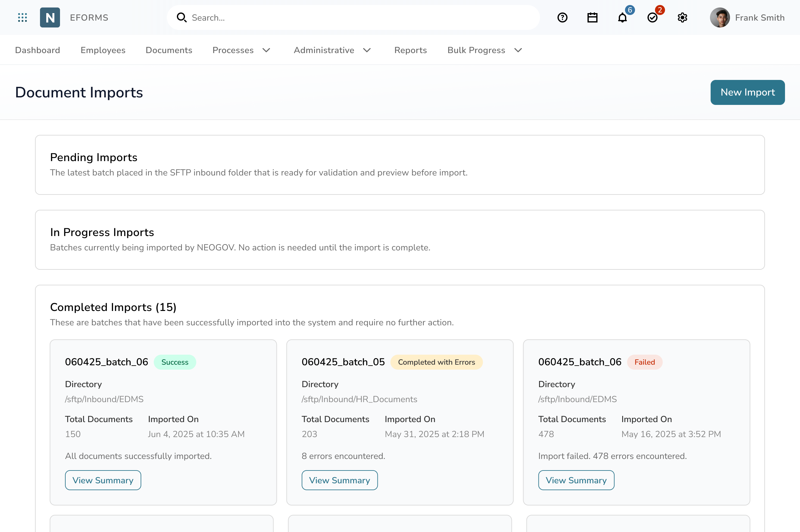Expand the Administrative dropdown menu
Viewport: 800px width, 532px height.
(332, 50)
